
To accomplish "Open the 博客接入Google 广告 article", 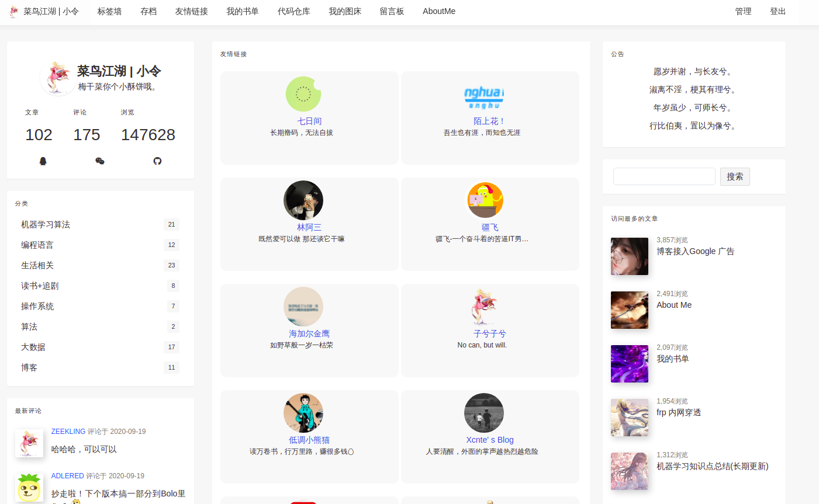I will 696,251.
